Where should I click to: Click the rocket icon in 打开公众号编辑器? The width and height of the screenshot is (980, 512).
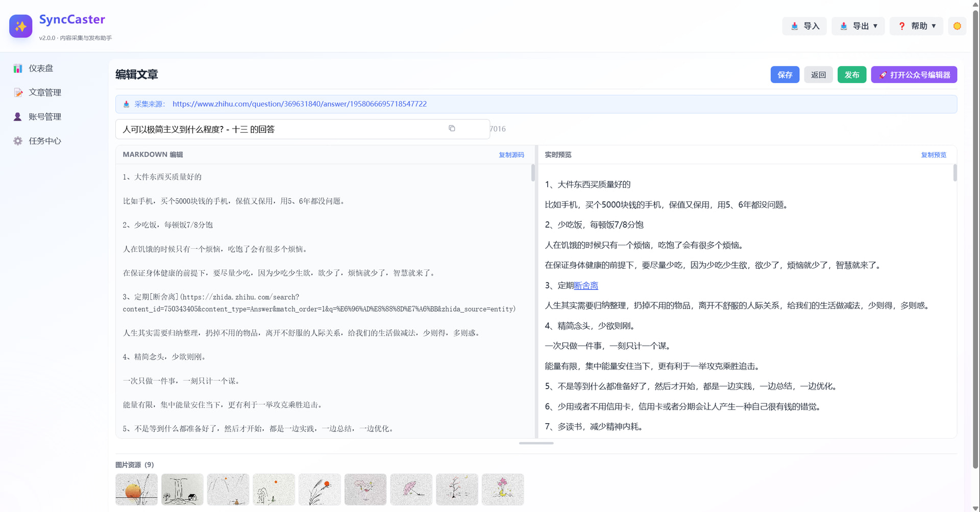[883, 75]
